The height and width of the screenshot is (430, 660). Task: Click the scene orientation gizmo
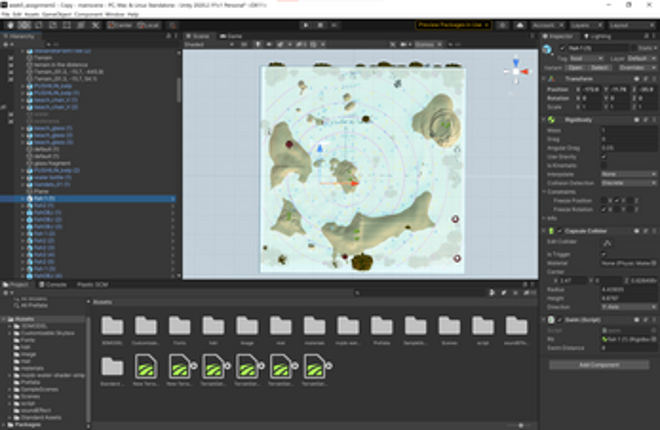[516, 72]
